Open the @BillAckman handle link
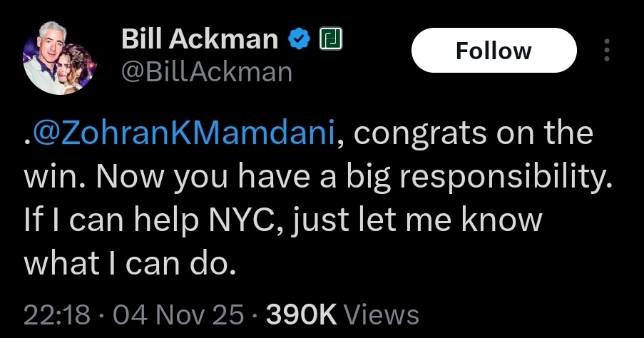 (x=208, y=72)
